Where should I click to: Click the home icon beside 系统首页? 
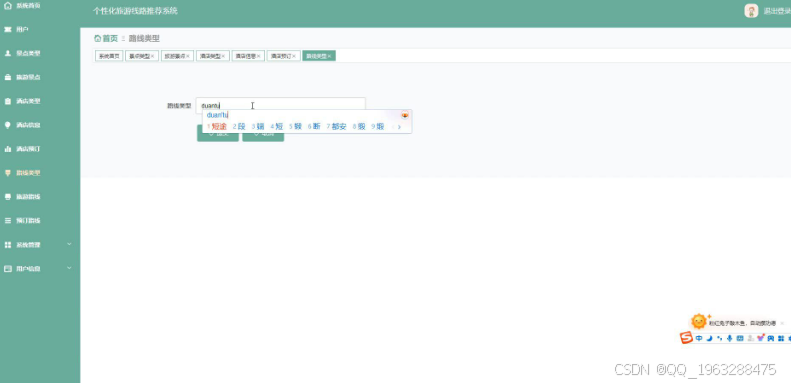[x=8, y=6]
